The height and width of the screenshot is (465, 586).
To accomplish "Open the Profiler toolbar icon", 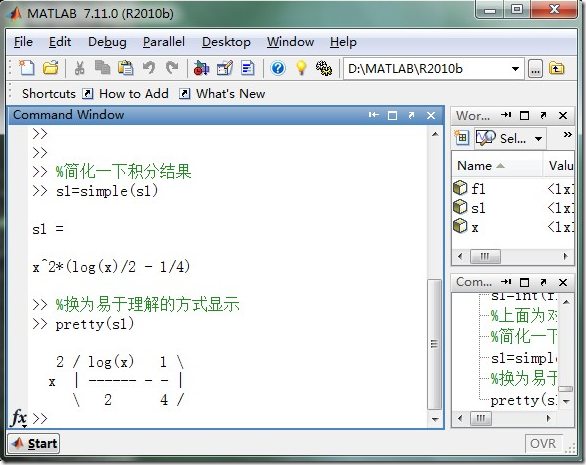I will (247, 68).
